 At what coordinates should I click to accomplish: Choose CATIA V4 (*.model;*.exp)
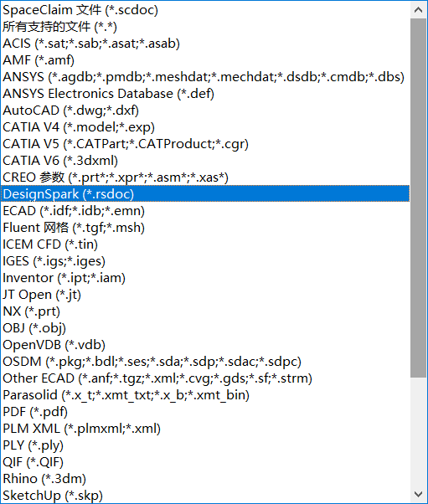[x=205, y=127]
